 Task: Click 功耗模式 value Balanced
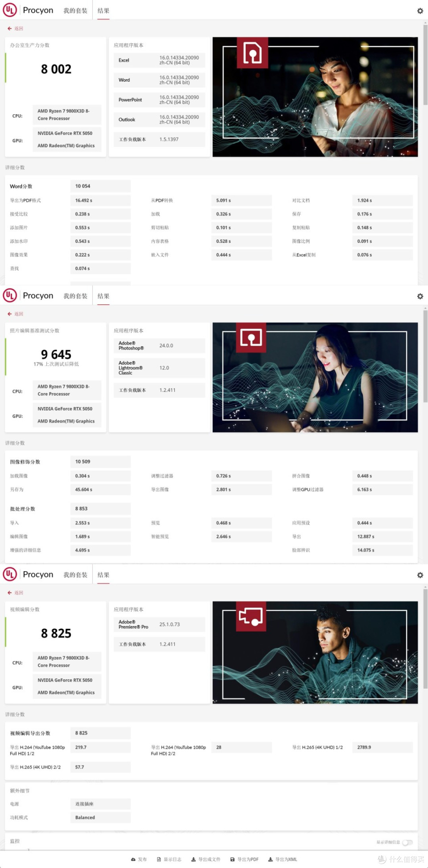click(x=100, y=818)
